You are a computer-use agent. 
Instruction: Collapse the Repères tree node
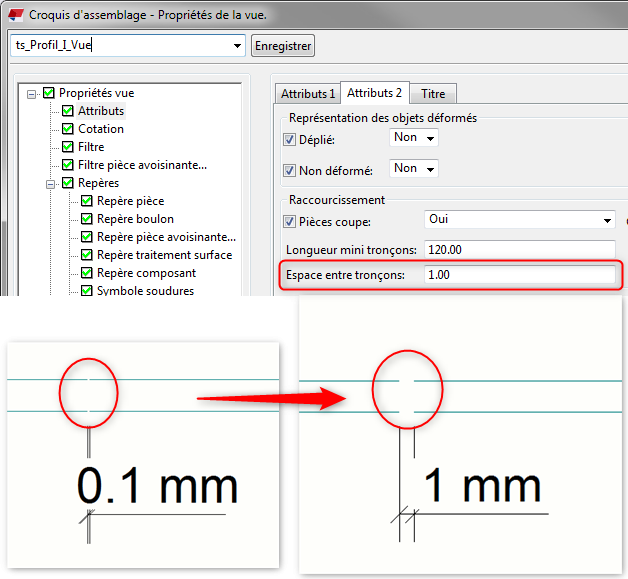[50, 184]
